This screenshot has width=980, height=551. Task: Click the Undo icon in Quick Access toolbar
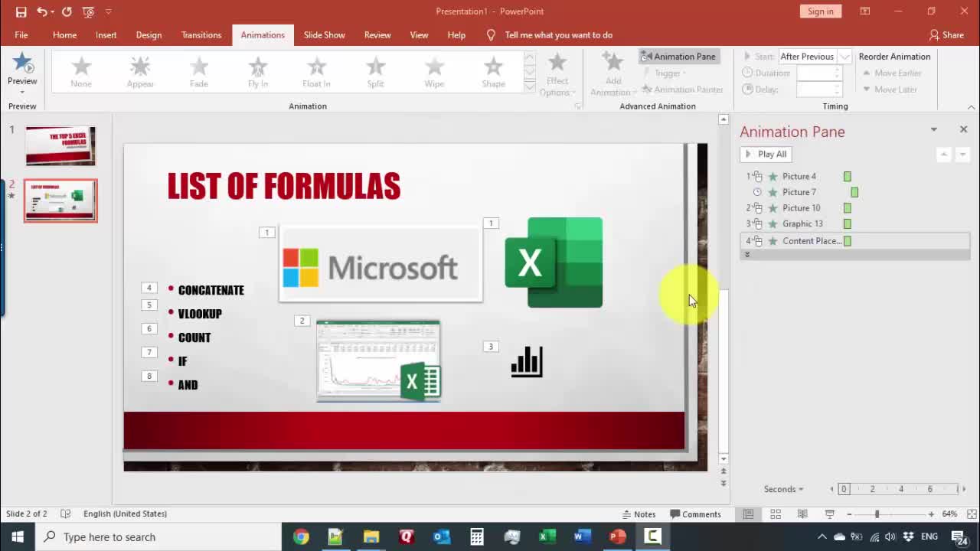point(42,11)
